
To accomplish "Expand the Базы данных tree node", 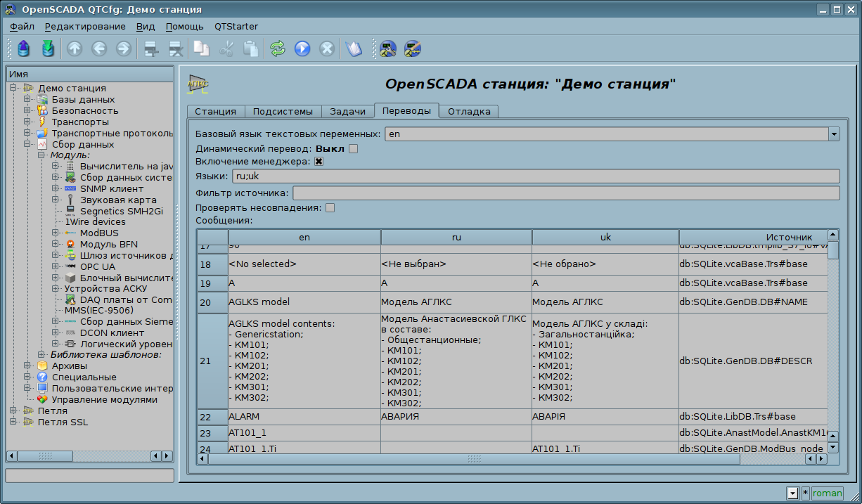I will (x=27, y=99).
